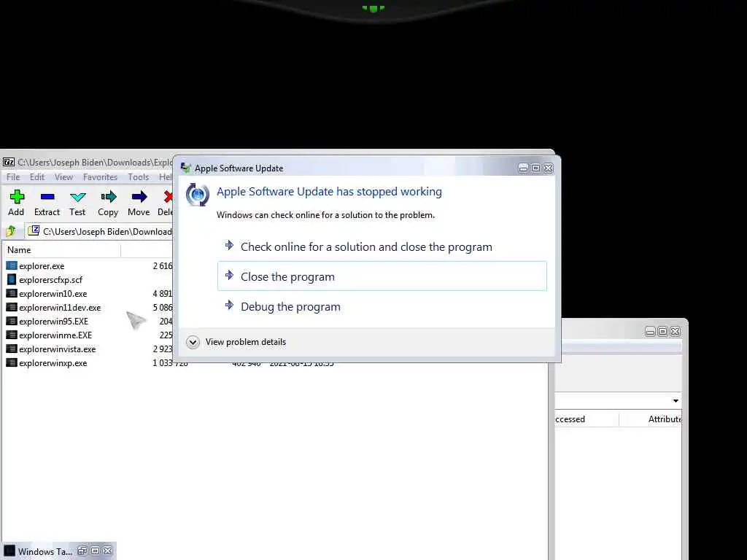Maximize the right background window
747x560 pixels.
662,332
